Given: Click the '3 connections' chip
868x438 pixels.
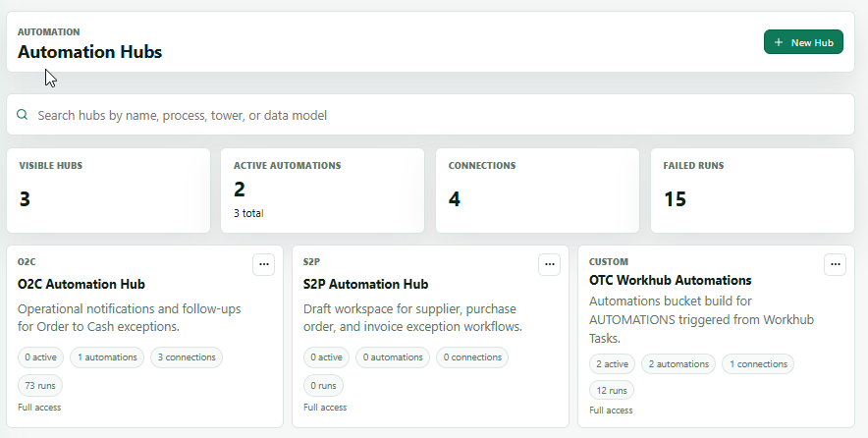Looking at the screenshot, I should (187, 357).
